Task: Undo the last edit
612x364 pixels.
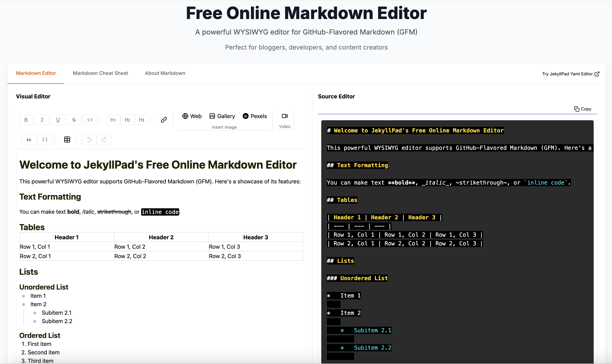Action: coord(89,139)
